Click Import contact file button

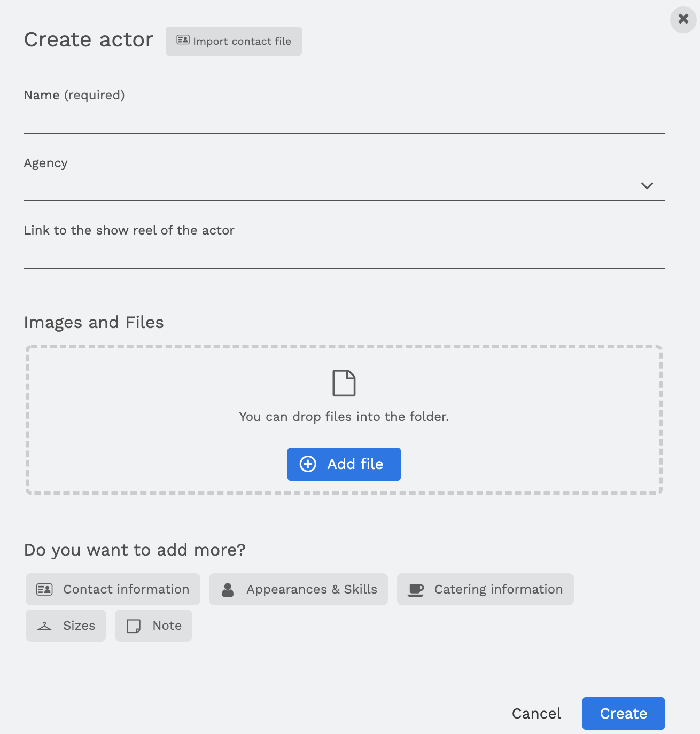(234, 41)
